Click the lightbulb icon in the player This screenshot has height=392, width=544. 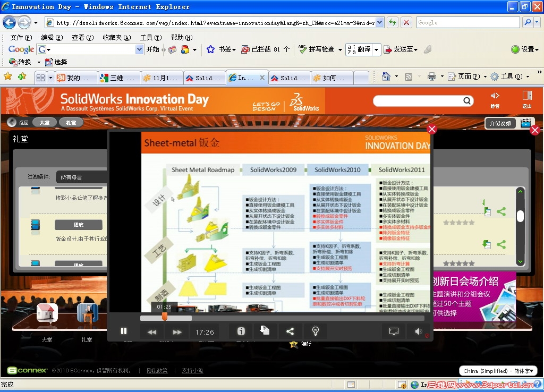pos(316,331)
